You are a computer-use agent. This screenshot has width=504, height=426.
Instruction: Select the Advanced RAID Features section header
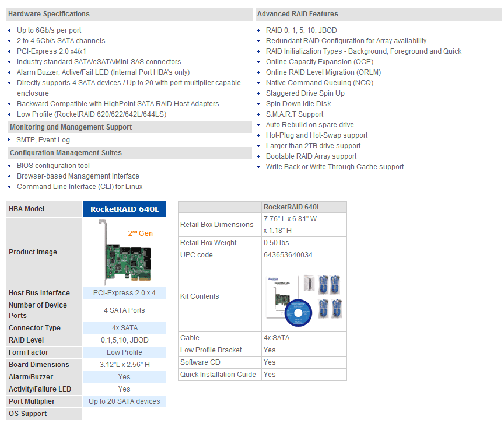click(x=297, y=14)
